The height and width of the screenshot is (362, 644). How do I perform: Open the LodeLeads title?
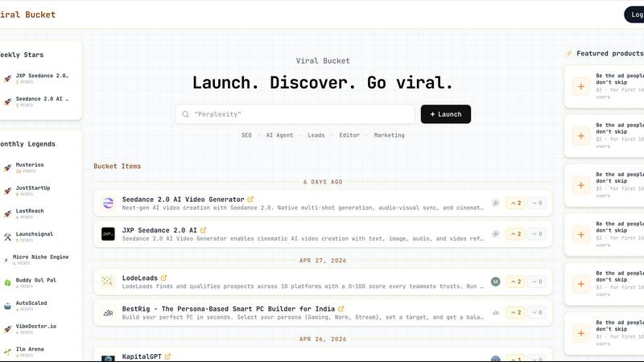(x=139, y=278)
